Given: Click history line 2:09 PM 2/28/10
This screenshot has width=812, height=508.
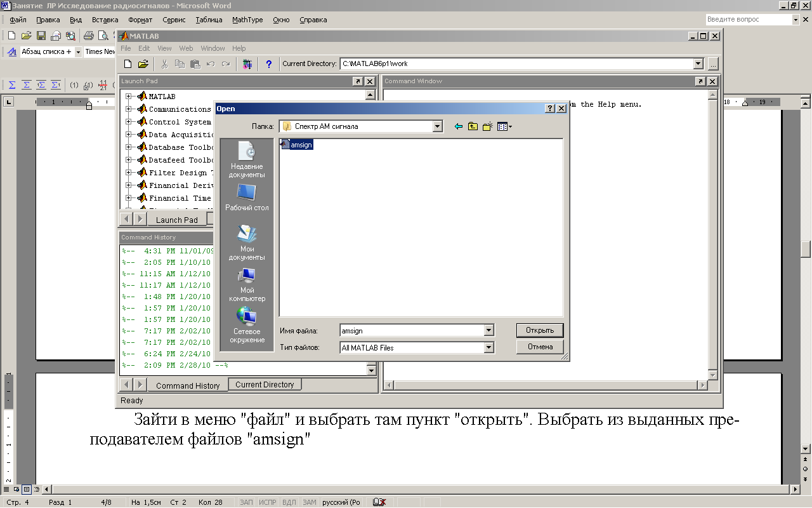Looking at the screenshot, I should [175, 365].
